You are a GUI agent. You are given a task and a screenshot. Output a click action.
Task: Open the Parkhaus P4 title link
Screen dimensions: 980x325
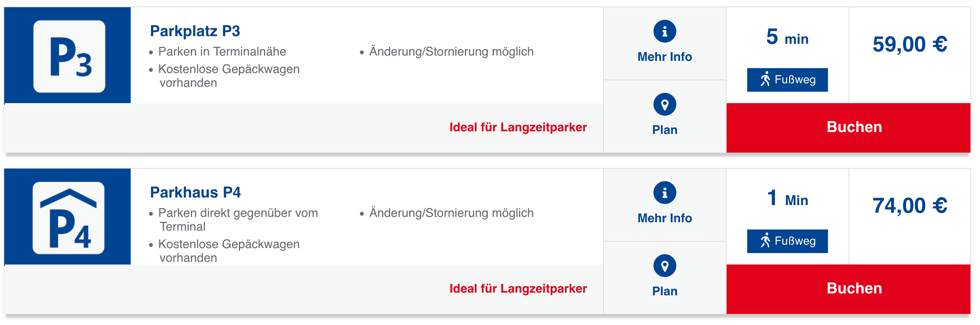tap(195, 193)
